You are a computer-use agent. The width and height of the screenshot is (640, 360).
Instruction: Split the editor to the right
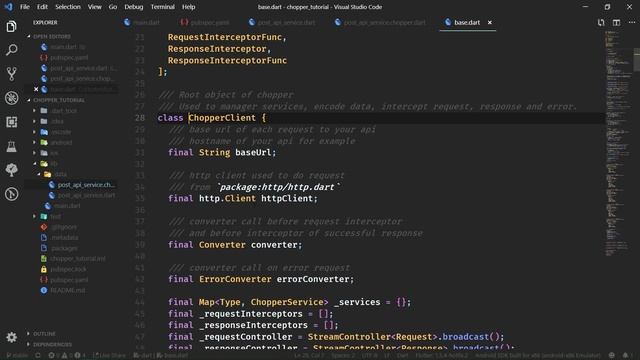coord(616,22)
